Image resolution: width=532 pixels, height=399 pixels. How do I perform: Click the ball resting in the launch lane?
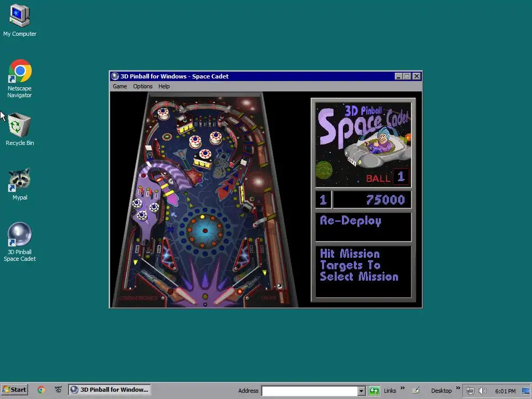point(279,286)
